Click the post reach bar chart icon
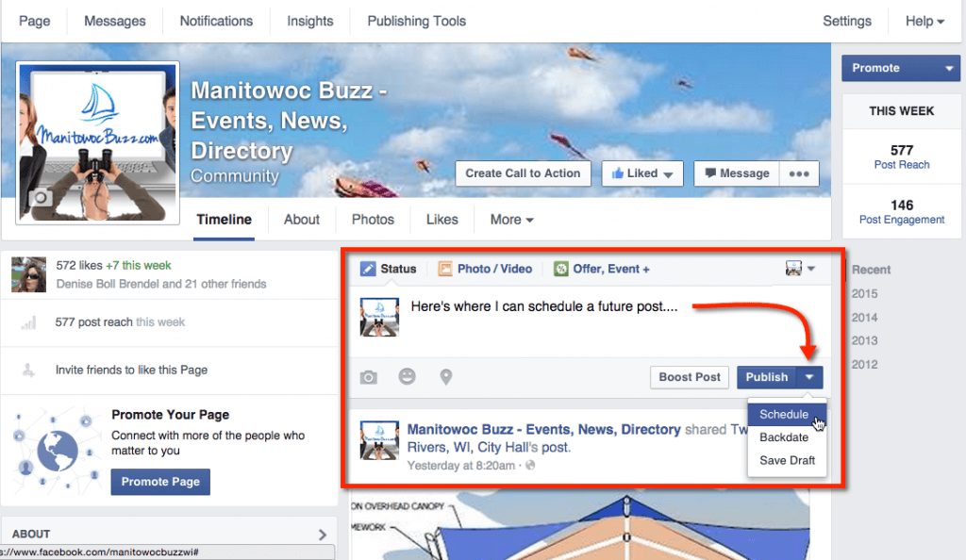Viewport: 966px width, 560px height. click(x=29, y=322)
